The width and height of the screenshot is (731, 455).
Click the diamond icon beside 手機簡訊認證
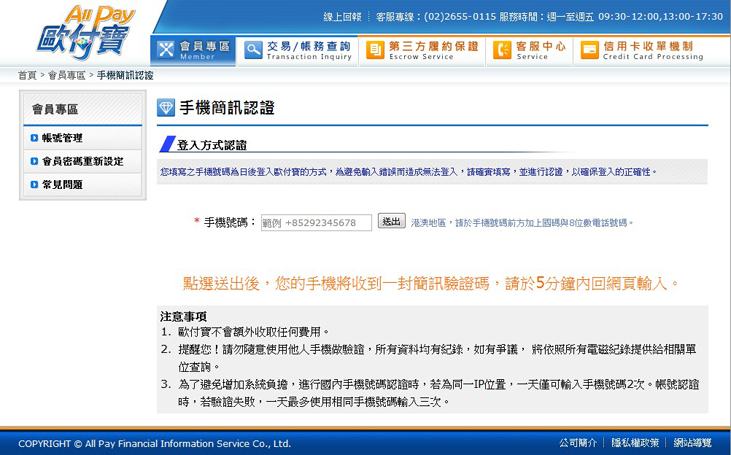(x=167, y=108)
